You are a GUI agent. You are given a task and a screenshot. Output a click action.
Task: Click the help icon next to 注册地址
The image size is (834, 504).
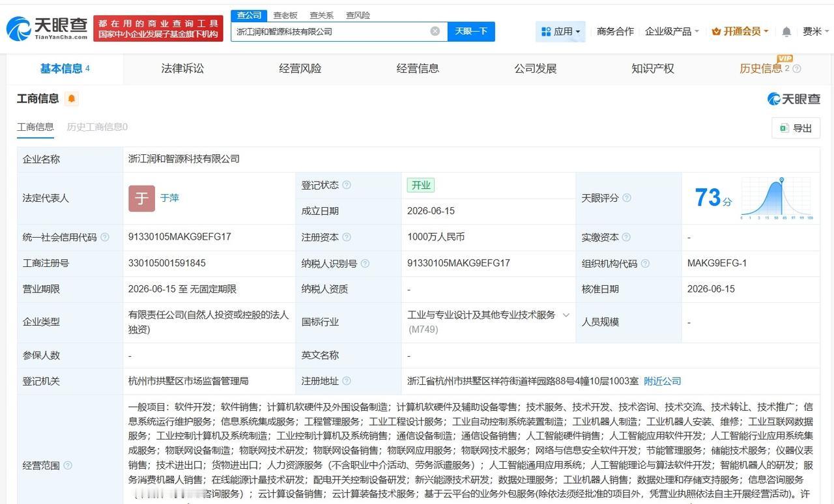[347, 381]
